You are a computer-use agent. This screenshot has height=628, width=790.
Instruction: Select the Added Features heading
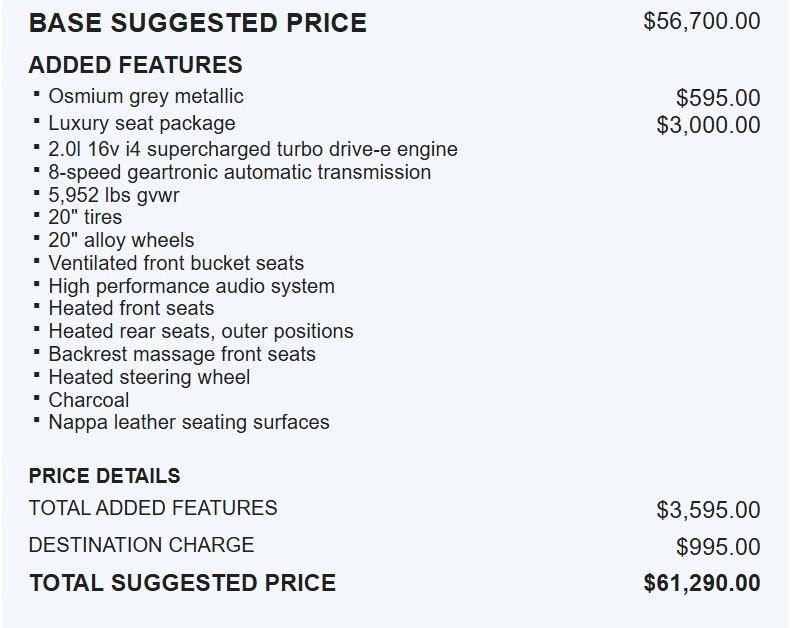(x=136, y=65)
